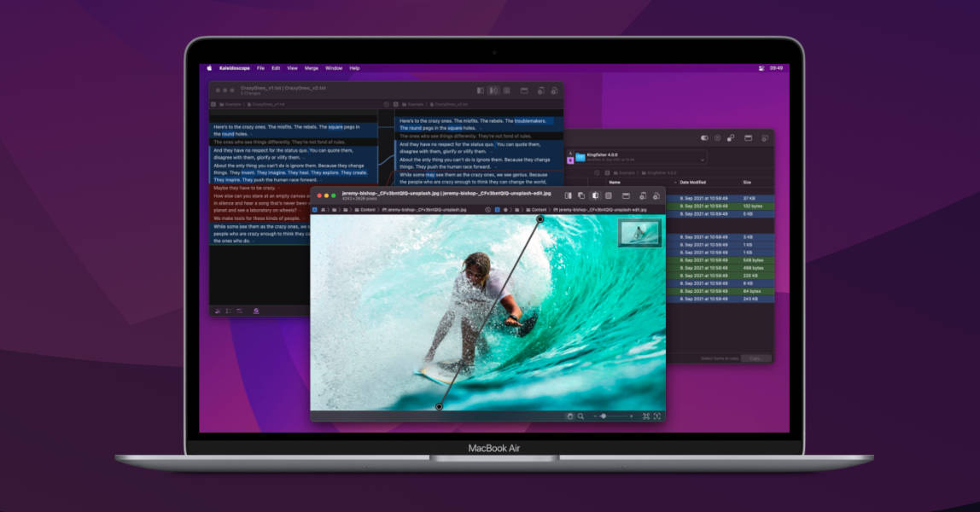Click paragraph 'Maybe they have to be crazy'
Image resolution: width=980 pixels, height=512 pixels.
[x=244, y=188]
